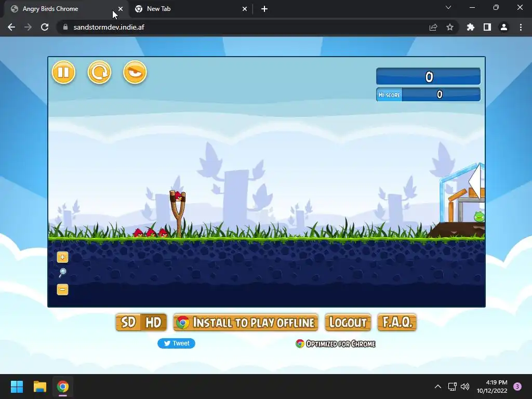This screenshot has width=532, height=399.
Task: Close the New Tab tab
Action: click(245, 9)
